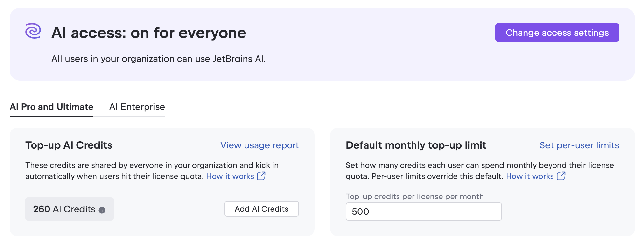The image size is (644, 246).
Task: Click the Top-up AI Credits heading
Action: (x=69, y=145)
